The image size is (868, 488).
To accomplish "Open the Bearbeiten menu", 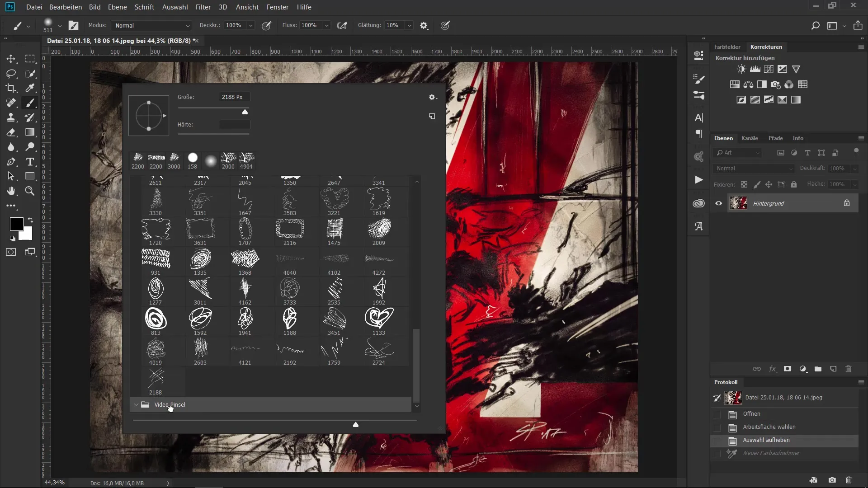I will point(66,7).
